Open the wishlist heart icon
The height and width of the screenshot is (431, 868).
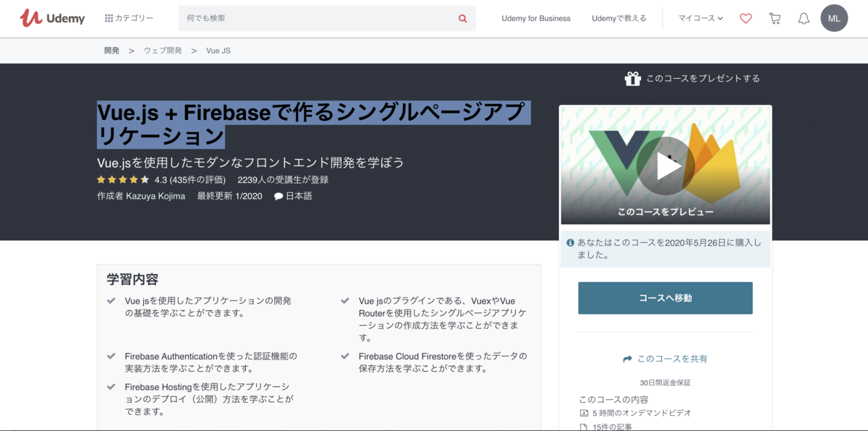pos(746,18)
